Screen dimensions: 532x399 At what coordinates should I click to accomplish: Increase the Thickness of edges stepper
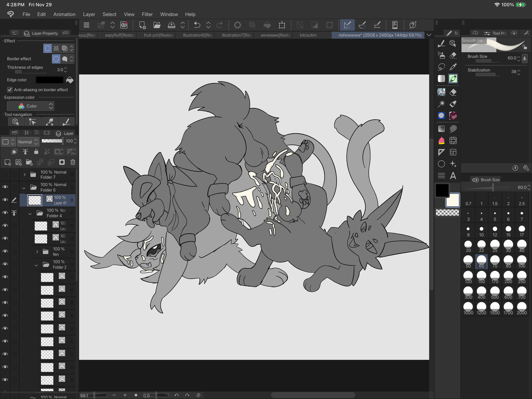click(x=65, y=68)
